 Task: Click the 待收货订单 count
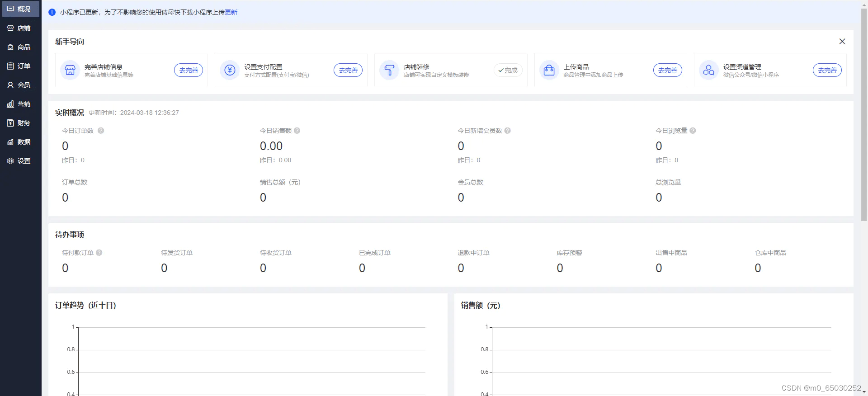(263, 268)
